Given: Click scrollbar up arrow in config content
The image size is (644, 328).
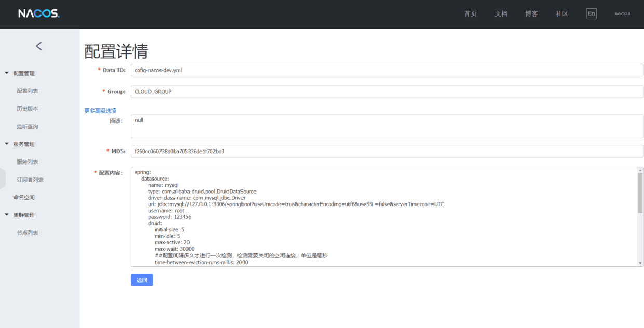Looking at the screenshot, I should pos(640,170).
